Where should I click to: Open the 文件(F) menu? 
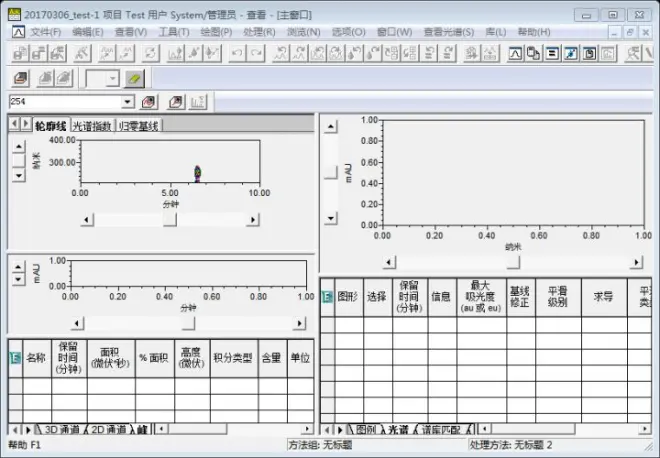click(x=46, y=32)
